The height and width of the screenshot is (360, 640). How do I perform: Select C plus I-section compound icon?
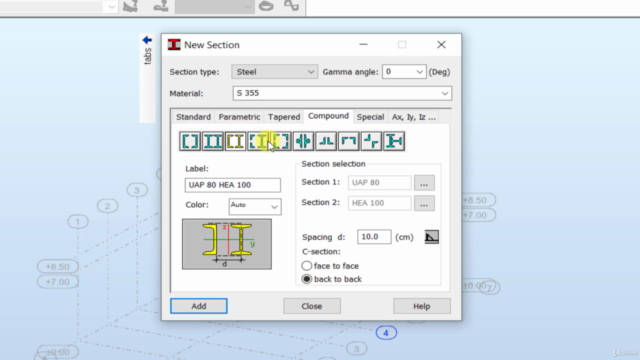(x=235, y=141)
